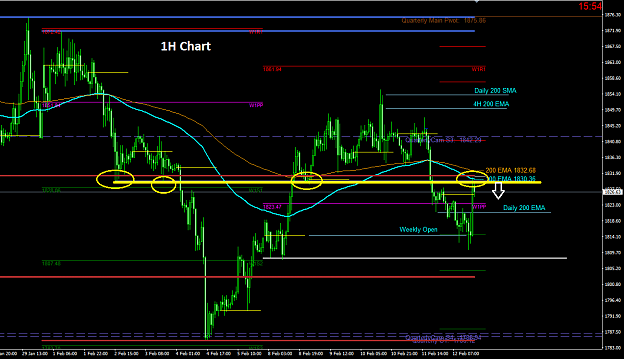The width and height of the screenshot is (625, 360).
Task: Click the 5 Feb 10:00 time label
Action: click(249, 353)
